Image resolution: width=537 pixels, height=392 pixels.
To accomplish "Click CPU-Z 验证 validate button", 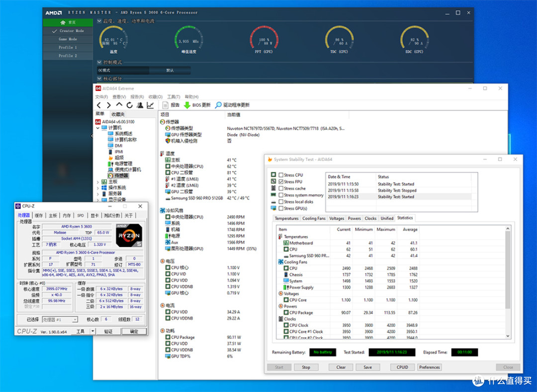I will (108, 331).
